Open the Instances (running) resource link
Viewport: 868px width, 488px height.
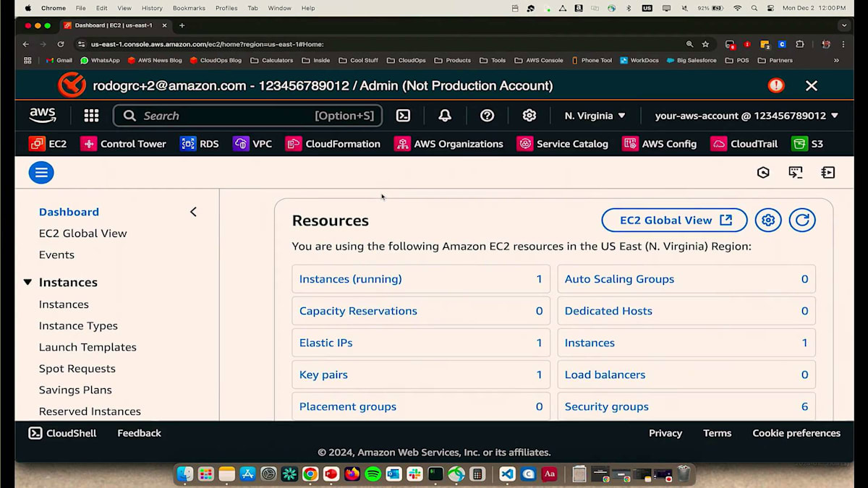point(350,279)
